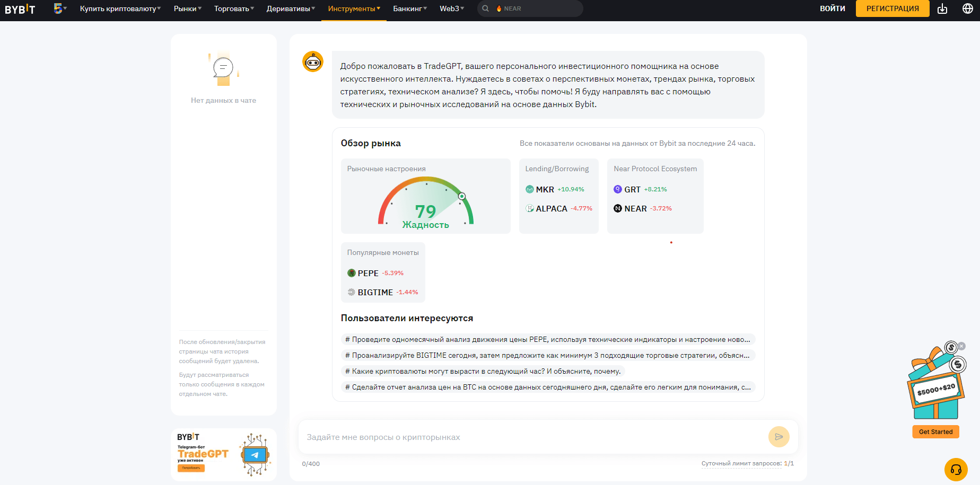Click the download app icon
The height and width of the screenshot is (485, 980).
coord(942,8)
